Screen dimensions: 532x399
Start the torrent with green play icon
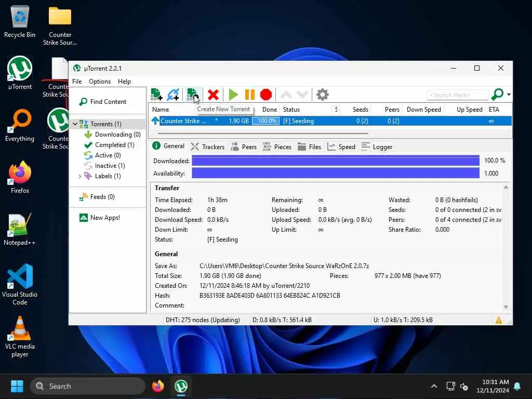(233, 95)
